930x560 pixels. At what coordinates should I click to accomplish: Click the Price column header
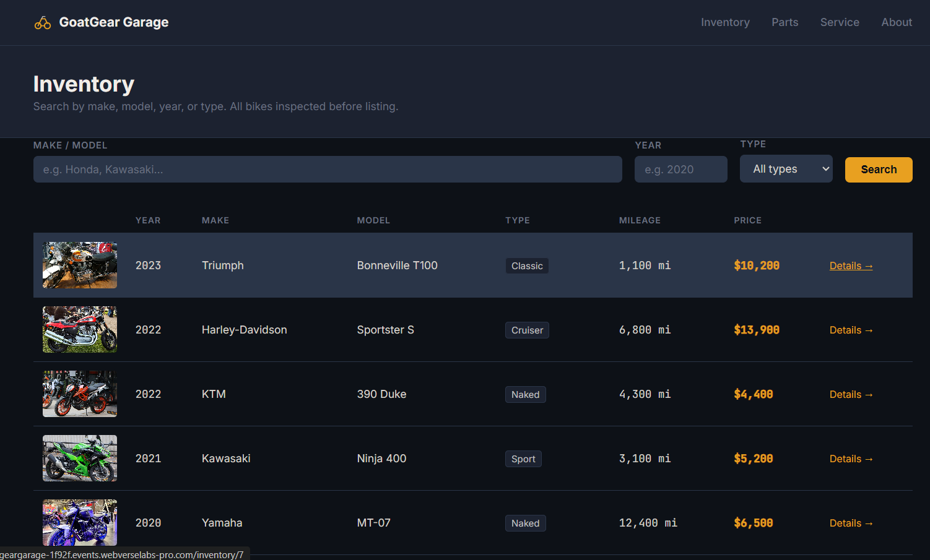coord(748,220)
